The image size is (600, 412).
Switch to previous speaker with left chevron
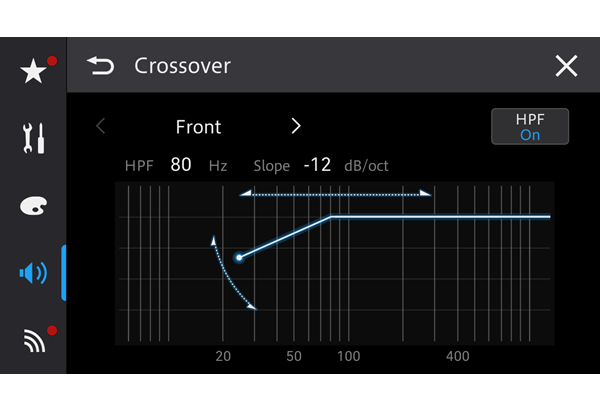[x=100, y=126]
